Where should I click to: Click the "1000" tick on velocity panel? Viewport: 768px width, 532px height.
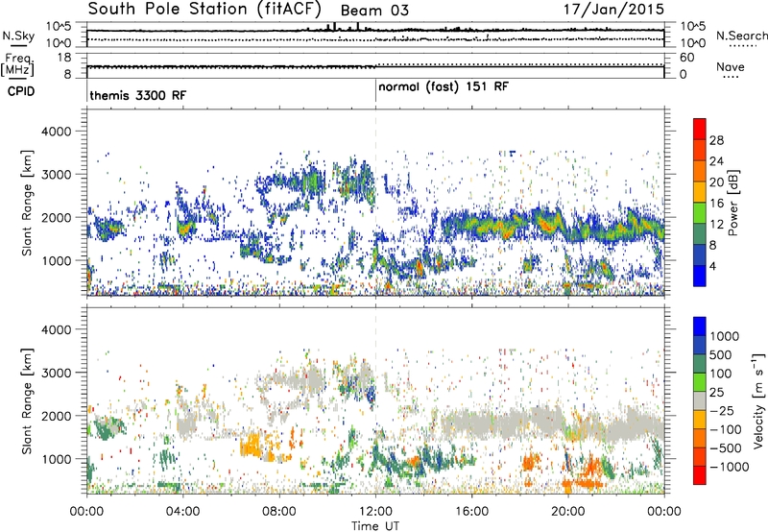[56, 459]
